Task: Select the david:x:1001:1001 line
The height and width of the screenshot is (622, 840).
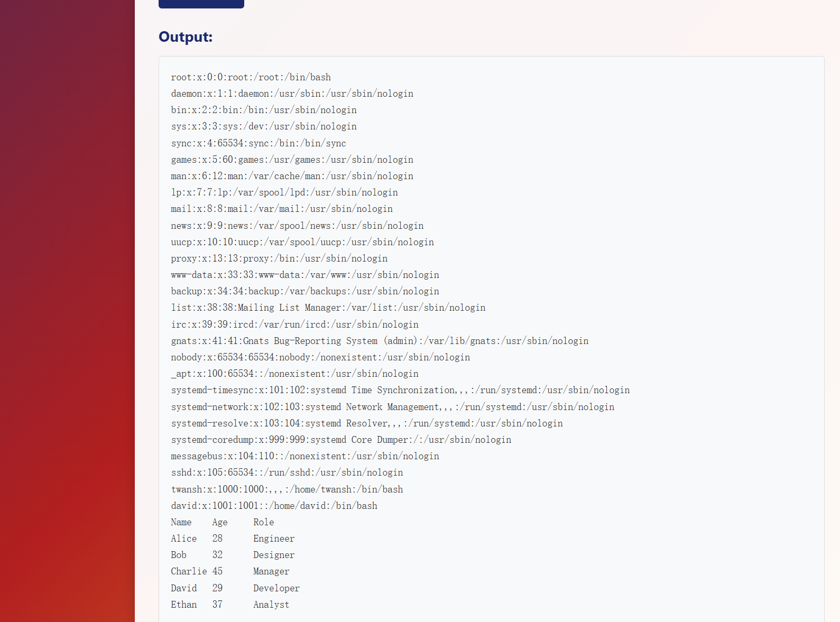Action: point(274,506)
